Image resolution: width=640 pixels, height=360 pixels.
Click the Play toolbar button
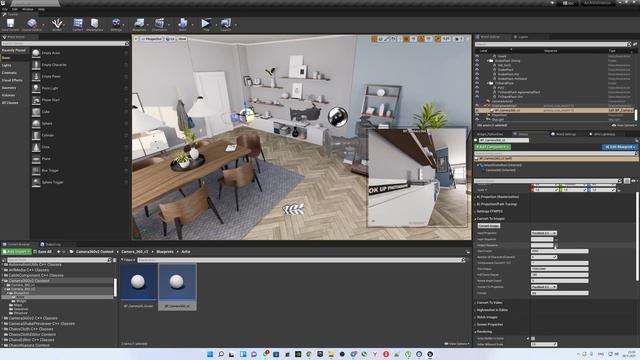[206, 24]
